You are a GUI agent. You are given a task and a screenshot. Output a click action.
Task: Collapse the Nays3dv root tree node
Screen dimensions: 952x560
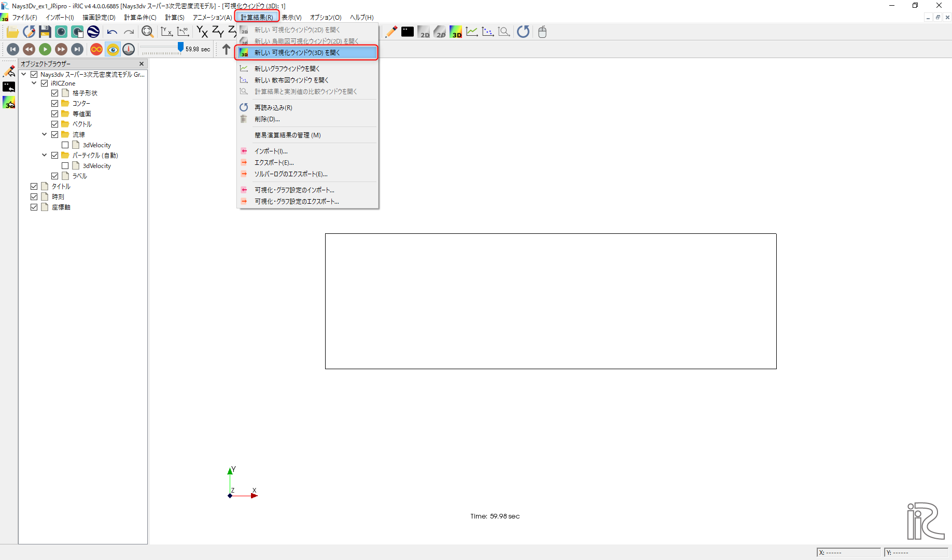(x=24, y=74)
